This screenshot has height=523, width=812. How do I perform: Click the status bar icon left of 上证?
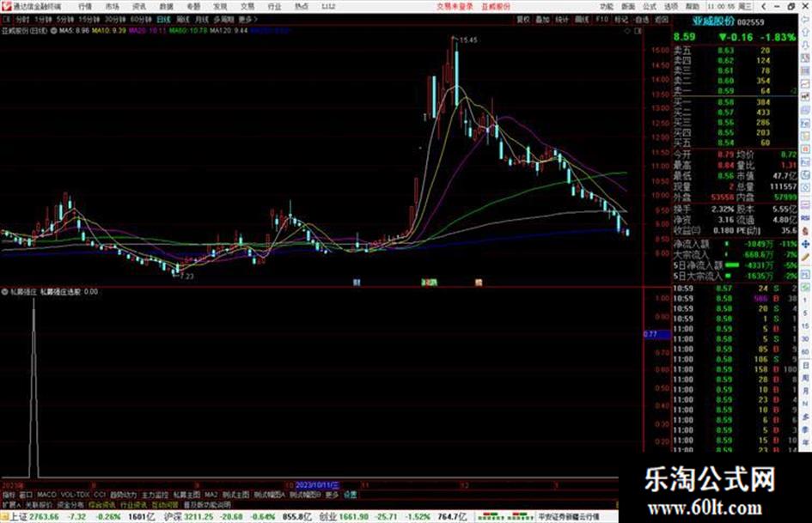point(4,517)
